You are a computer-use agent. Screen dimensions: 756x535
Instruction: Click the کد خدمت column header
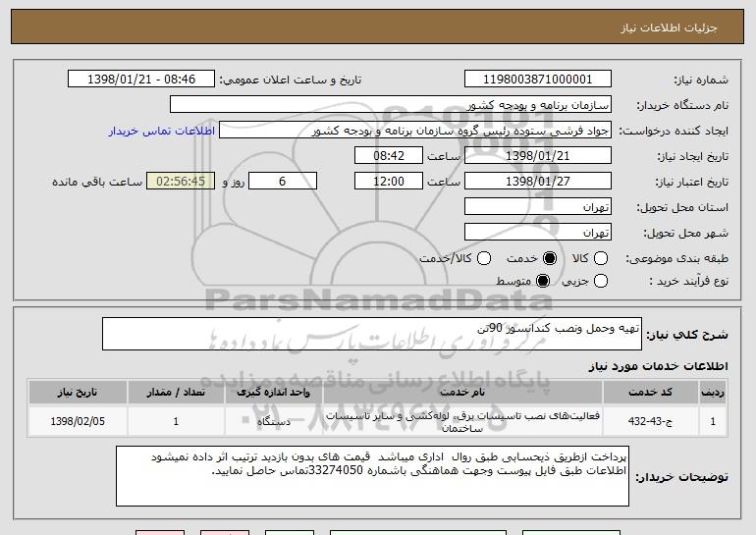650,393
